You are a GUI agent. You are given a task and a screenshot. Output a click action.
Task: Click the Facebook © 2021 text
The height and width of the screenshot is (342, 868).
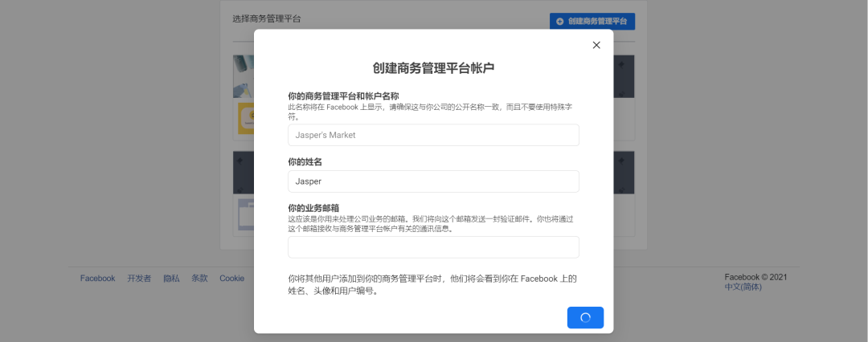pyautogui.click(x=755, y=277)
